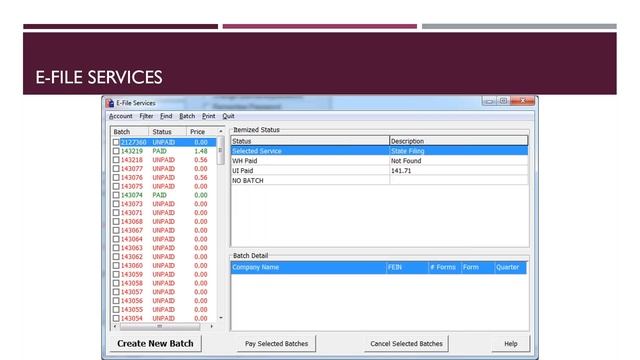Image resolution: width=640 pixels, height=360 pixels.
Task: Click the Company Name column header
Action: click(309, 267)
